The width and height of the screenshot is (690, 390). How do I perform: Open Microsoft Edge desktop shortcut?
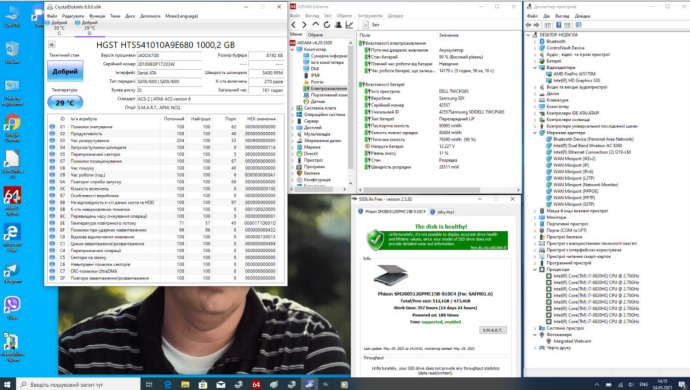(12, 237)
